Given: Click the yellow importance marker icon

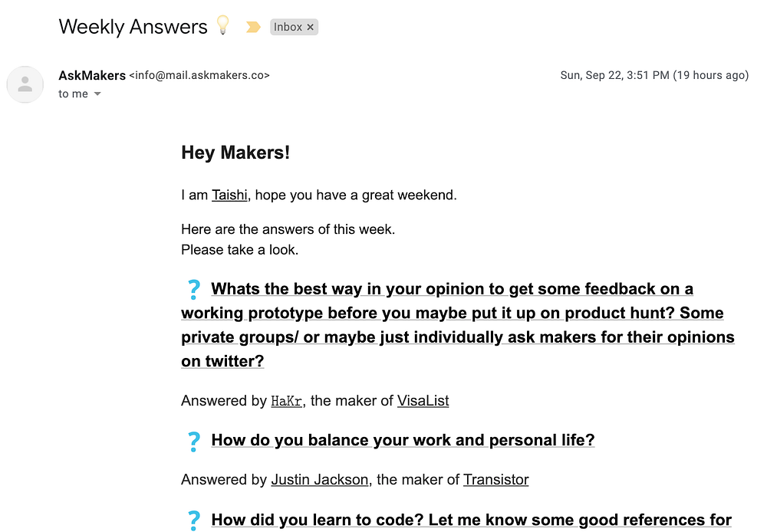Looking at the screenshot, I should 252,28.
